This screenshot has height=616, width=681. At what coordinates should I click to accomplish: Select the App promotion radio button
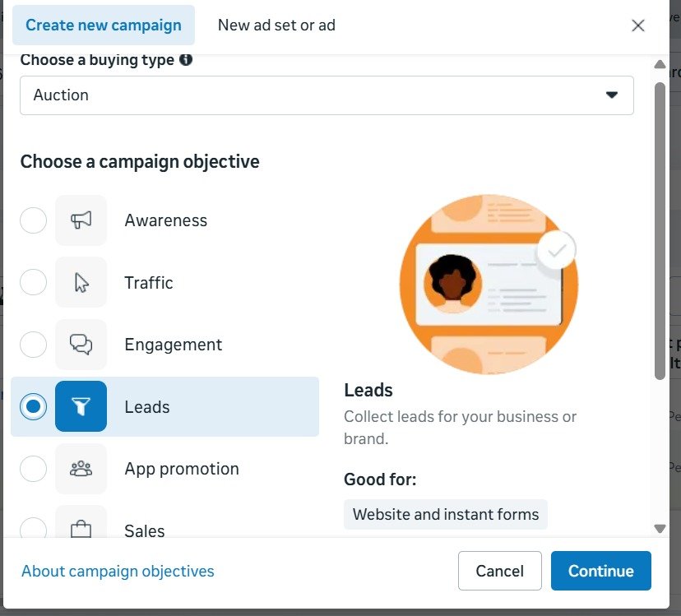(33, 469)
